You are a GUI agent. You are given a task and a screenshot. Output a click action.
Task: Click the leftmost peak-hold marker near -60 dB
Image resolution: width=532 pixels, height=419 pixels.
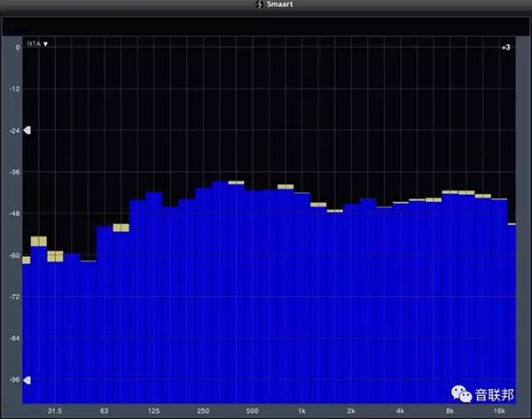click(x=27, y=260)
